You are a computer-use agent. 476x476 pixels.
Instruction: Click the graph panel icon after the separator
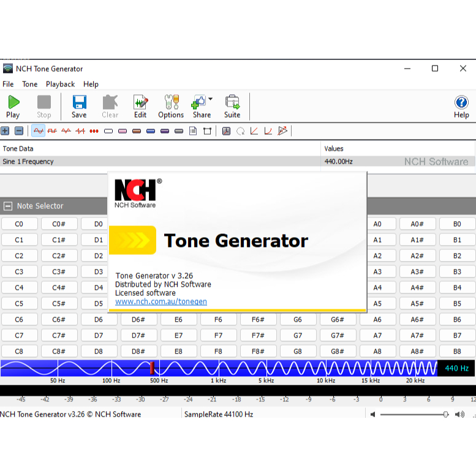point(227,131)
